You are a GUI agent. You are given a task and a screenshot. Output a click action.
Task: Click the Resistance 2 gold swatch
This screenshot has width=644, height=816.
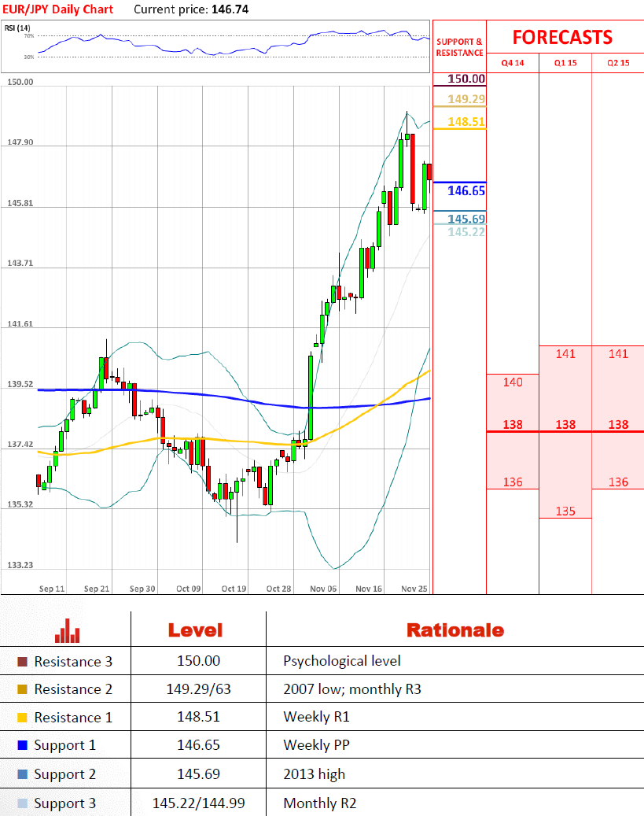[x=22, y=689]
